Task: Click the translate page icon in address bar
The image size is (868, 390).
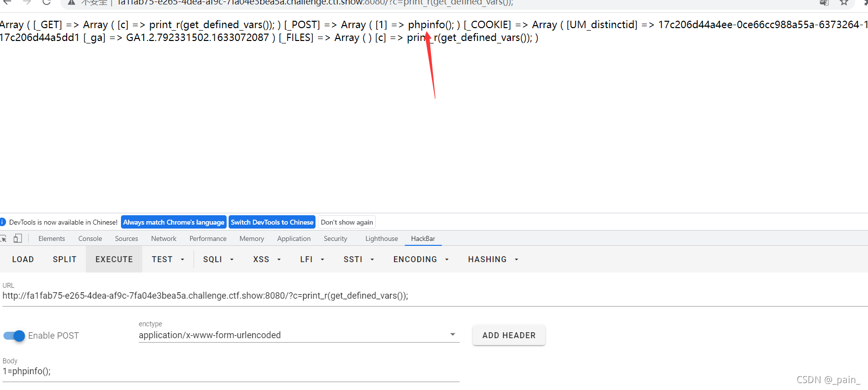Action: coord(824,2)
